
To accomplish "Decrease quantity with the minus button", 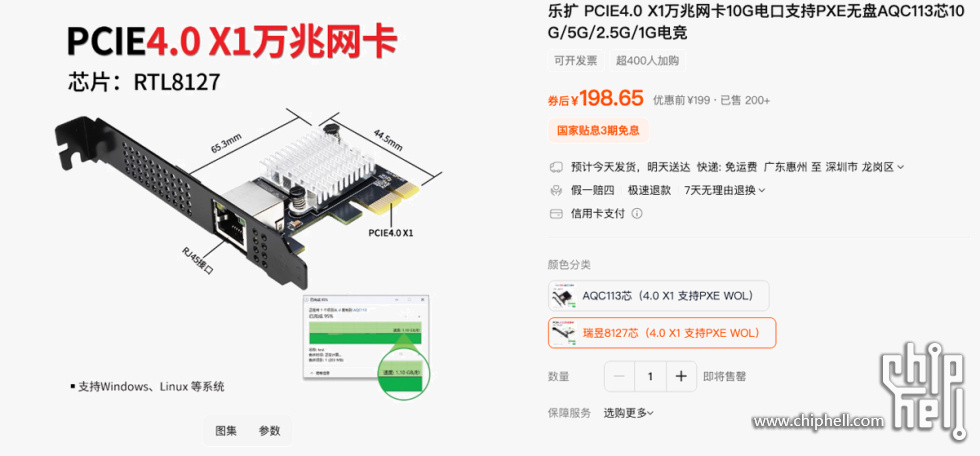I will click(619, 376).
